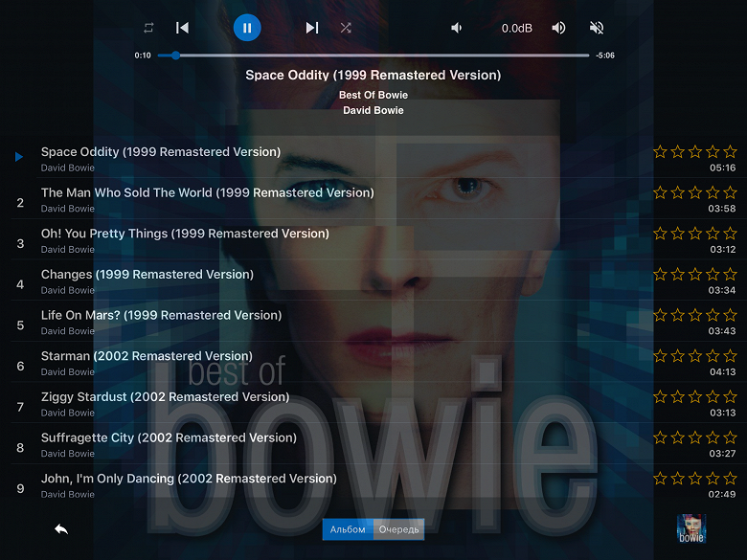Rate Life On Mars? three stars

[695, 315]
